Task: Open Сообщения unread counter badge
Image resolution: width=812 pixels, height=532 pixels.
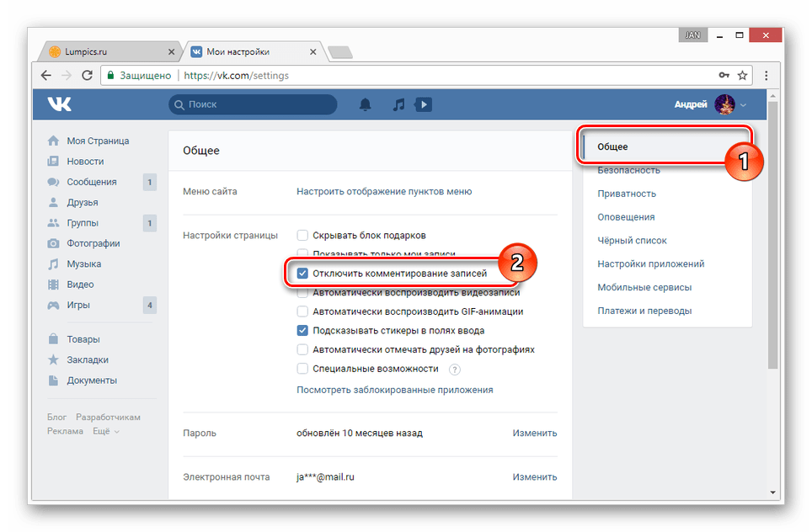Action: coord(150,182)
